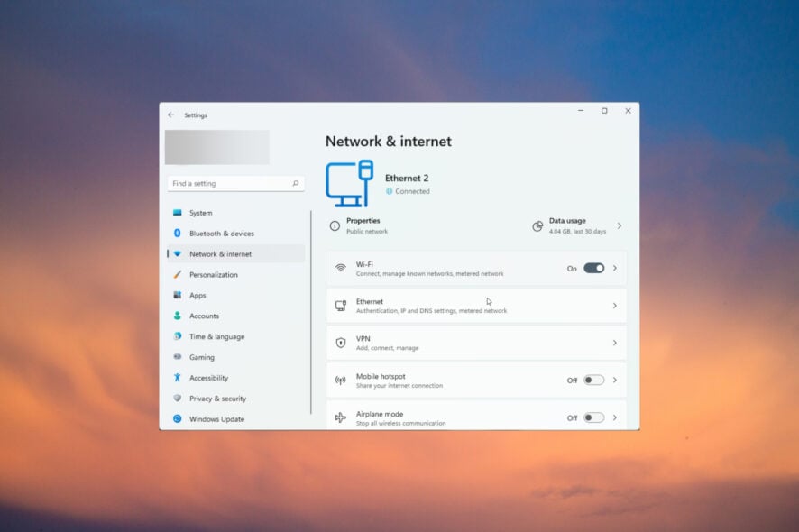Click the Bluetooth icon in the sidebar
This screenshot has height=532, width=799.
click(x=178, y=233)
